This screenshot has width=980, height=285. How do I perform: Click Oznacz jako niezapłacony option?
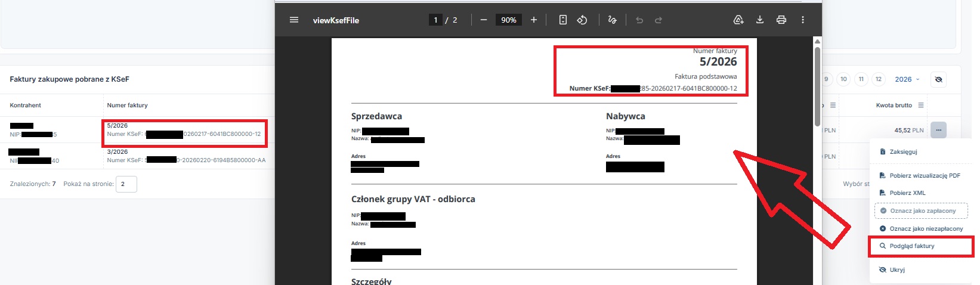tap(926, 228)
